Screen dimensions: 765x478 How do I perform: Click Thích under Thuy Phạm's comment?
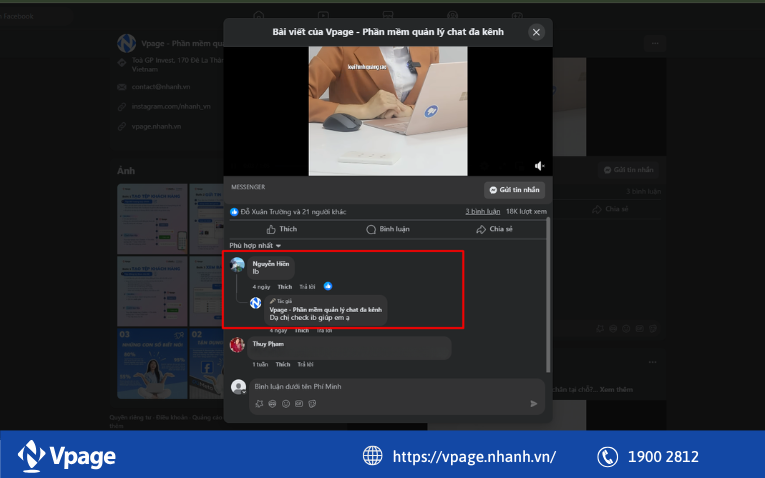[x=283, y=364]
